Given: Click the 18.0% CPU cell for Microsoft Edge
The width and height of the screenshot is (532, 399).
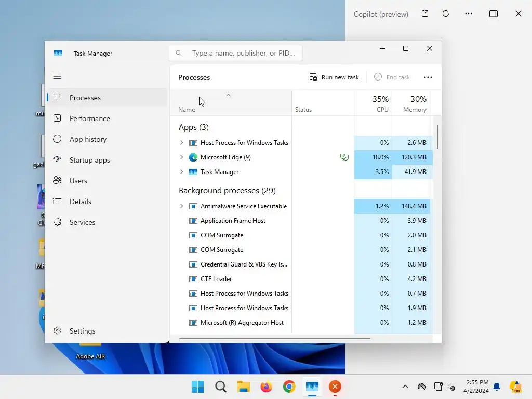Looking at the screenshot, I should (373, 157).
